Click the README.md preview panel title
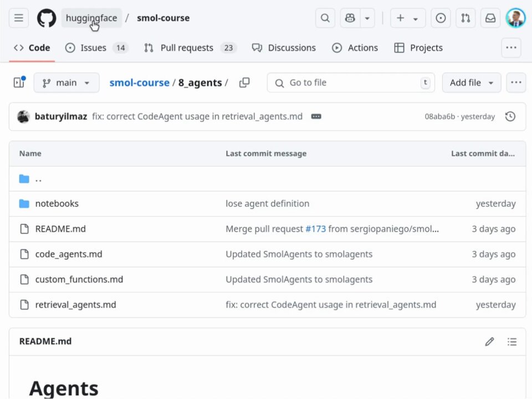This screenshot has height=399, width=532. (45, 341)
